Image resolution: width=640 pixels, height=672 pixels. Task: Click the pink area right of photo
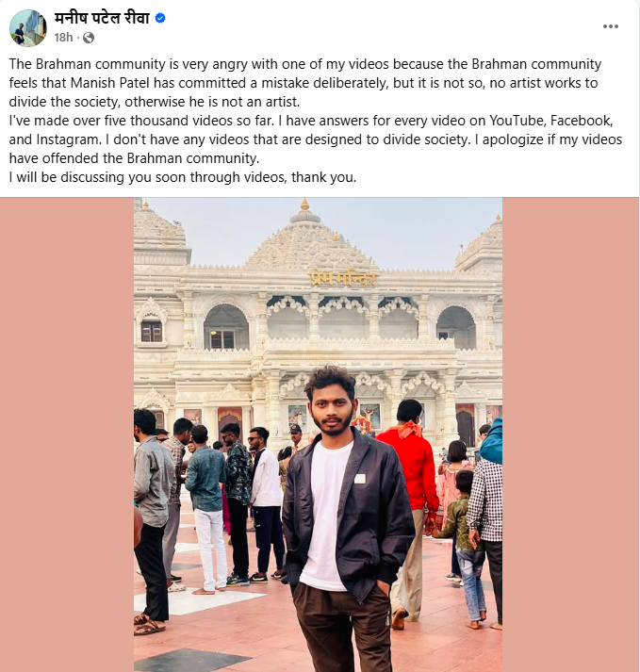pos(571,434)
